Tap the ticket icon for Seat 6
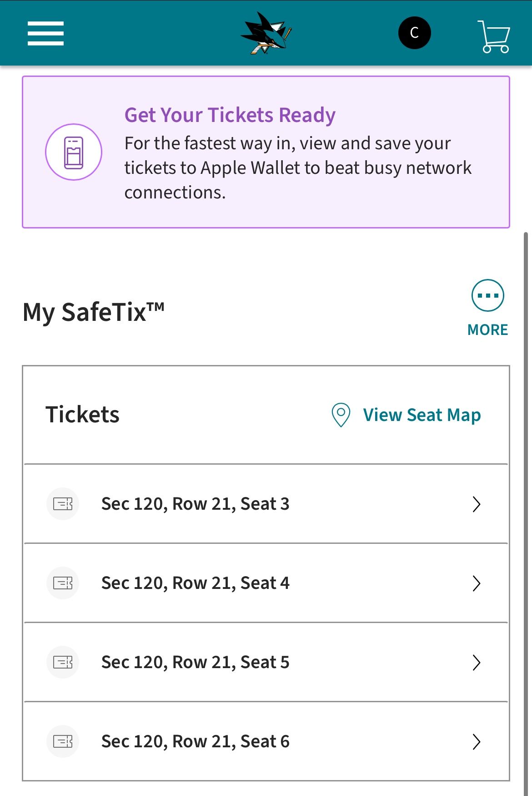 pos(63,741)
